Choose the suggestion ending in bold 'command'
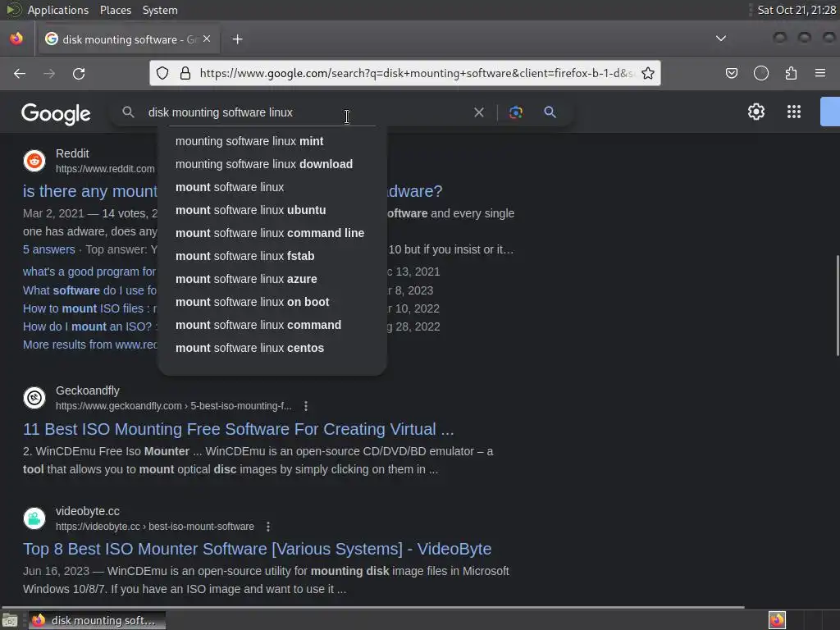Viewport: 840px width, 630px height. tap(272, 326)
